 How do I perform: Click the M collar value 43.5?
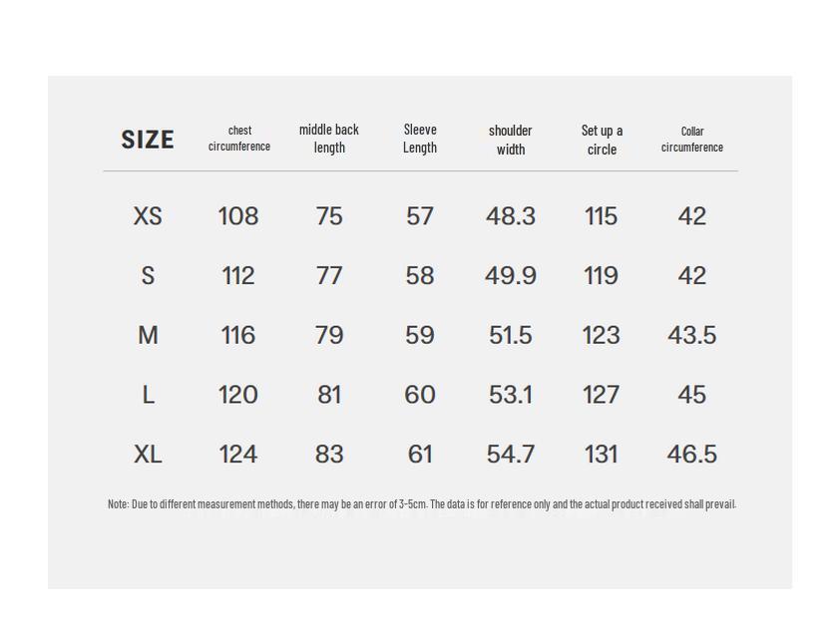pos(692,336)
